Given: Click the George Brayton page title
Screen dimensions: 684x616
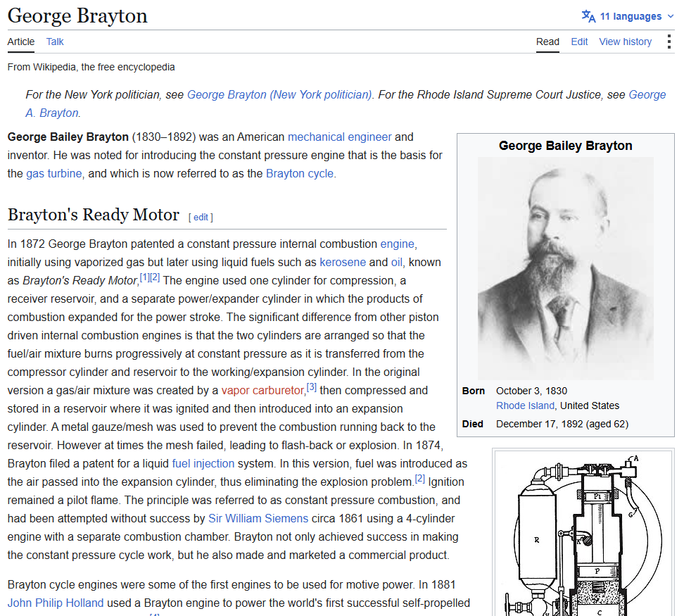Looking at the screenshot, I should point(77,15).
